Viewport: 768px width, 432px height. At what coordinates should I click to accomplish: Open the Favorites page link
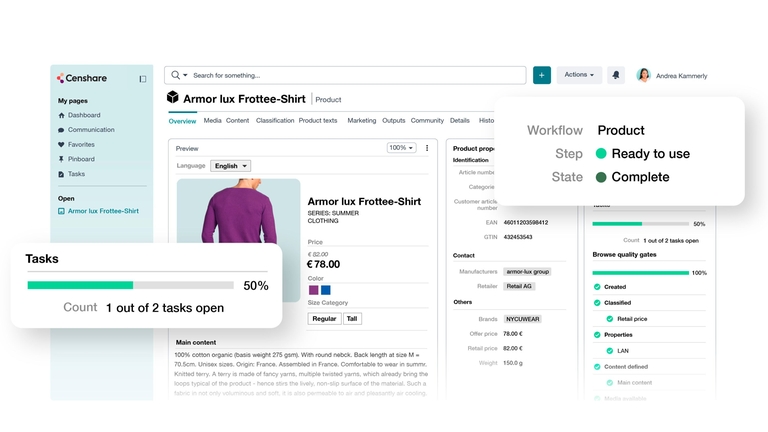coord(81,144)
